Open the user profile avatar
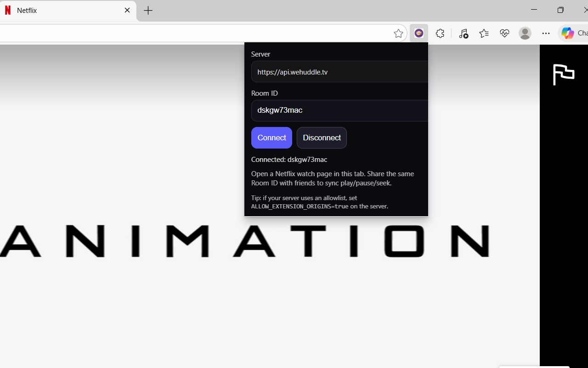Image resolution: width=588 pixels, height=368 pixels. tap(525, 33)
